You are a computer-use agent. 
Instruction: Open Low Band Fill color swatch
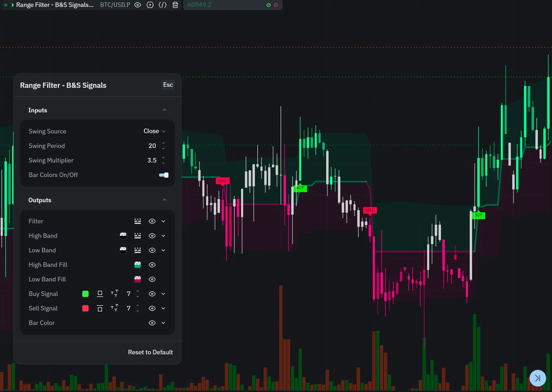pyautogui.click(x=138, y=279)
